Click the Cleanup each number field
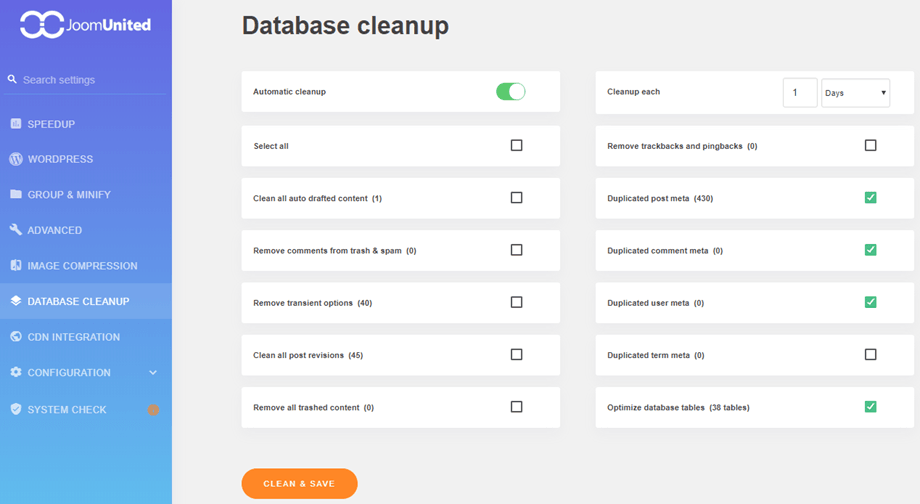 point(799,93)
